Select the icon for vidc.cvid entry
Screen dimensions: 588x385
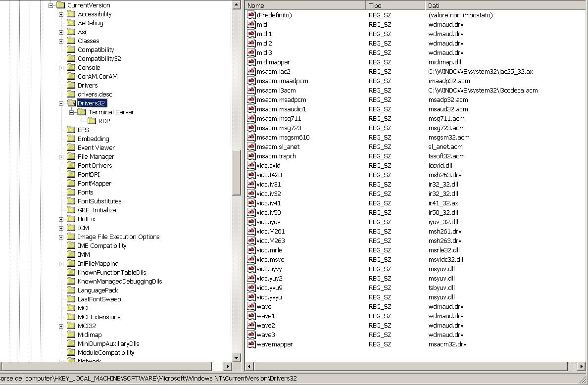click(251, 165)
